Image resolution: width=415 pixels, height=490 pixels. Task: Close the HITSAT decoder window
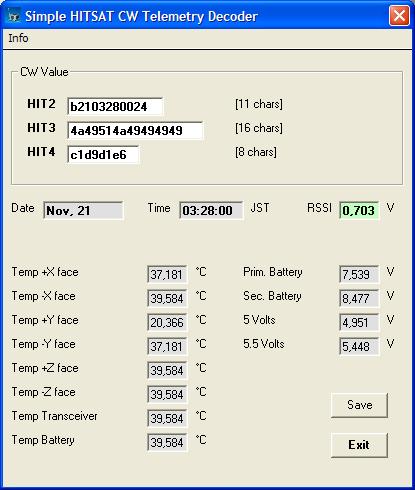(399, 16)
